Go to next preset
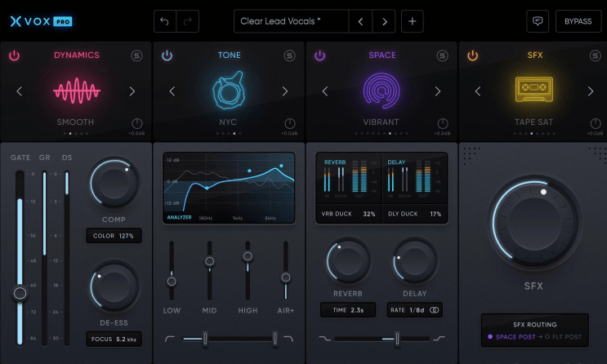607x364 pixels. point(384,21)
